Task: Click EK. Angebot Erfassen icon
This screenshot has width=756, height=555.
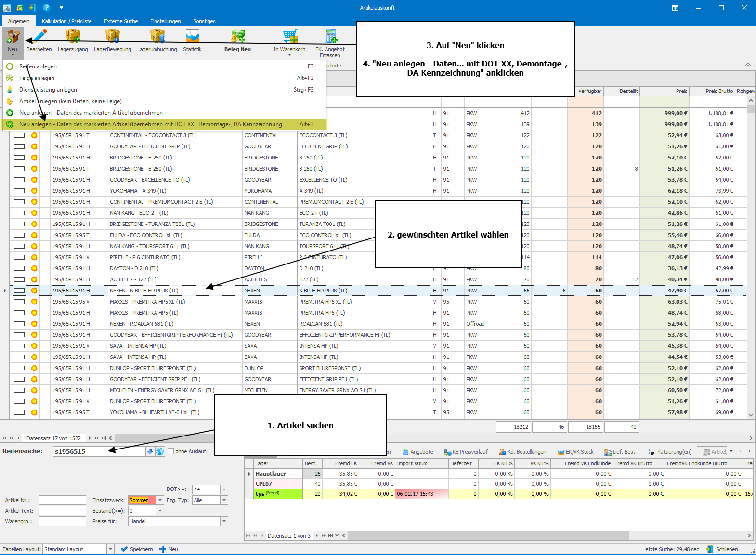Action: point(330,37)
